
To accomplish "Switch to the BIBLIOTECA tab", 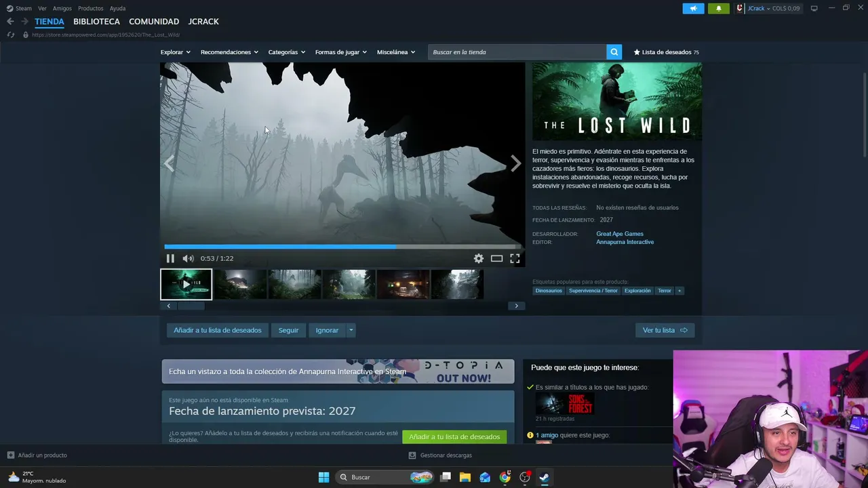I will pos(96,22).
